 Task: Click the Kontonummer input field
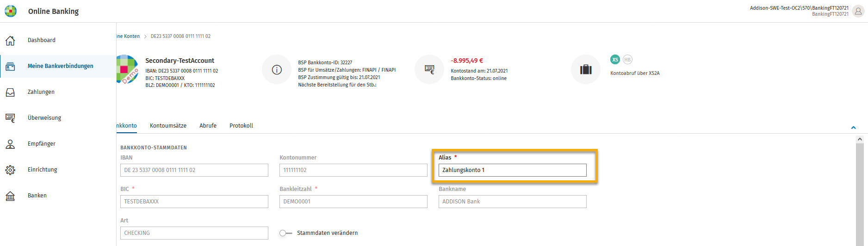(353, 170)
